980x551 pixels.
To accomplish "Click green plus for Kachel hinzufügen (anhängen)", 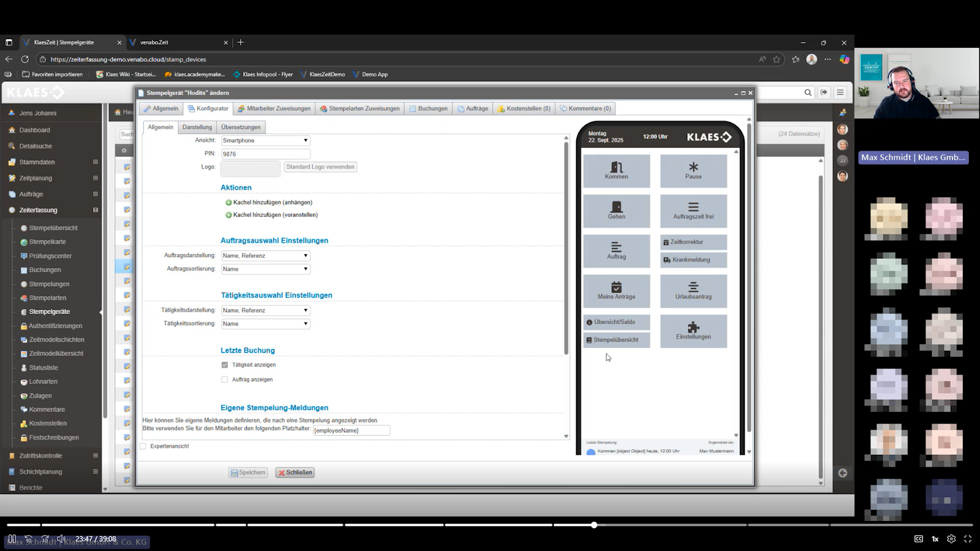I will point(228,203).
